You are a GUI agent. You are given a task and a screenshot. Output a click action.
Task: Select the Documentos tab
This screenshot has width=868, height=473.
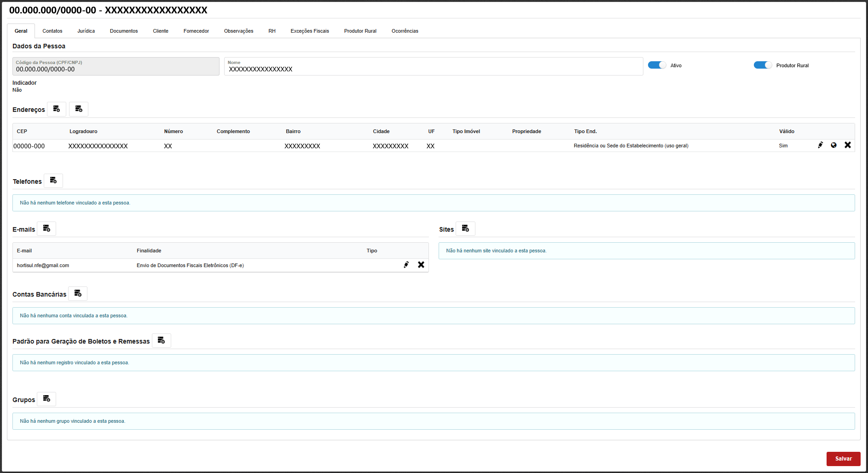[124, 31]
